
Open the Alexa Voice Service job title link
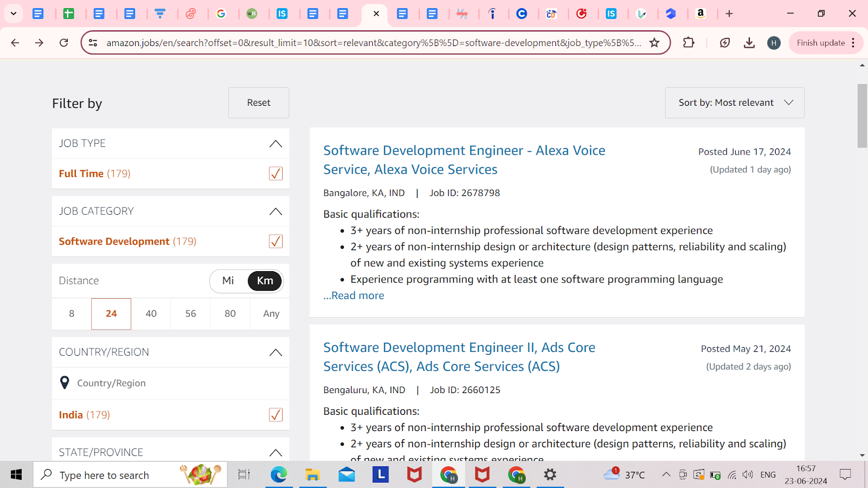(x=464, y=160)
